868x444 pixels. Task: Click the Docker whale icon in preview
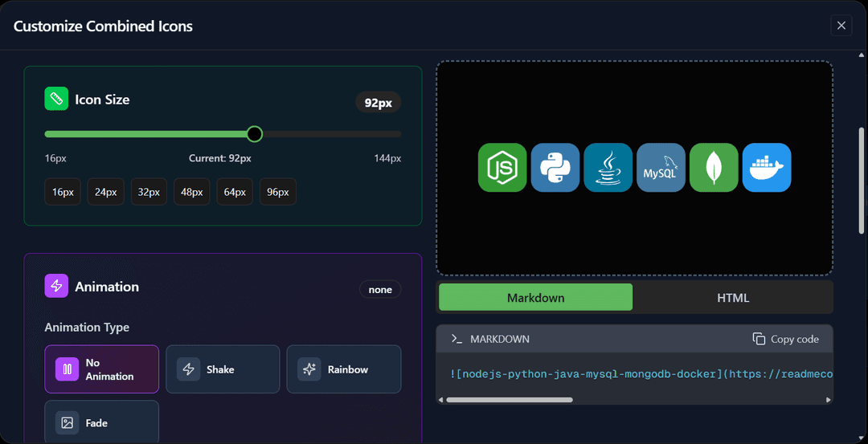tap(767, 168)
